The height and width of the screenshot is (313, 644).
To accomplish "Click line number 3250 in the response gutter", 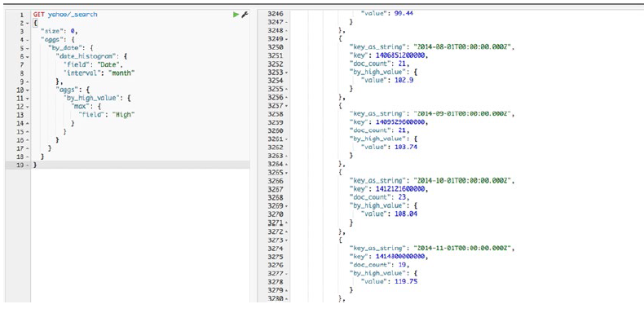I will pos(276,47).
